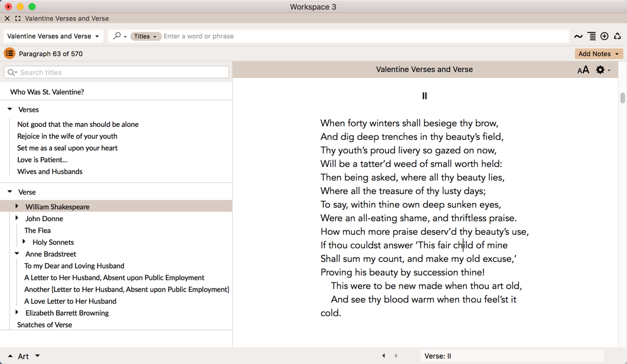The image size is (627, 364).
Task: Collapse the Anne Bradstreet entry
Action: [17, 254]
